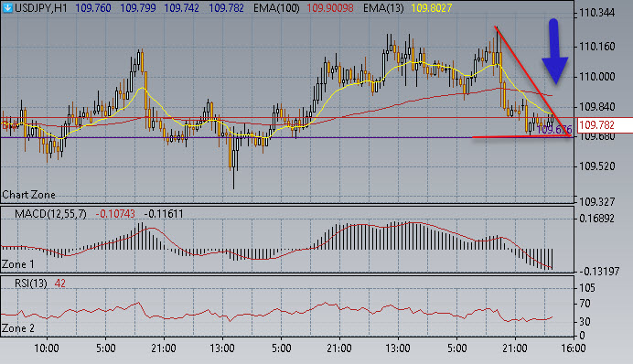
Task: Click the Chart Zone label
Action: click(x=28, y=195)
